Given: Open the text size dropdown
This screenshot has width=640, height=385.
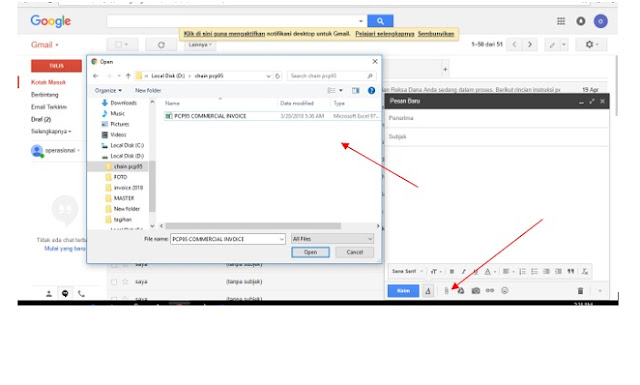Looking at the screenshot, I should pos(436,272).
